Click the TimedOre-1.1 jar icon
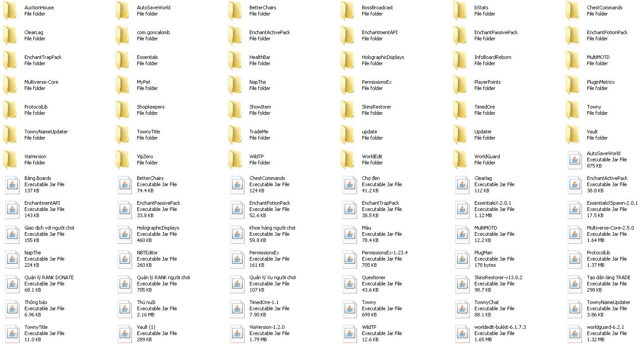Image resolution: width=644 pixels, height=351 pixels. tap(237, 309)
